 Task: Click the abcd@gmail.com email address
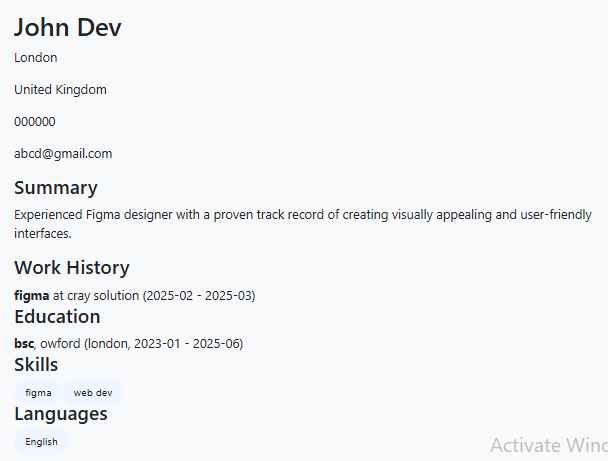(63, 154)
